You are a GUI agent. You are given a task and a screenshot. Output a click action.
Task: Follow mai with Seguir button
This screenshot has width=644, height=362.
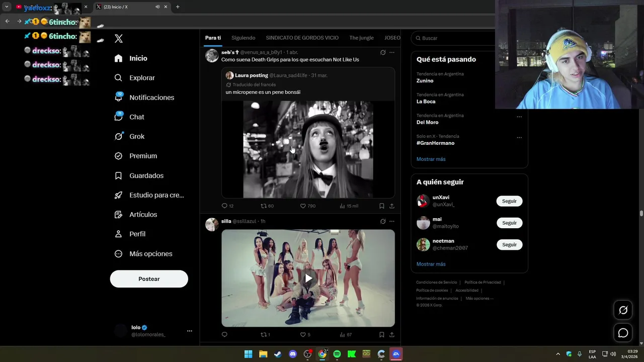509,223
